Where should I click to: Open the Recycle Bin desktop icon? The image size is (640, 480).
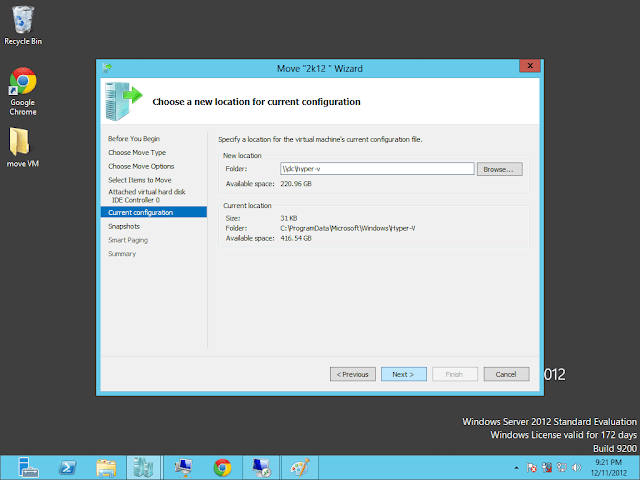pos(22,22)
